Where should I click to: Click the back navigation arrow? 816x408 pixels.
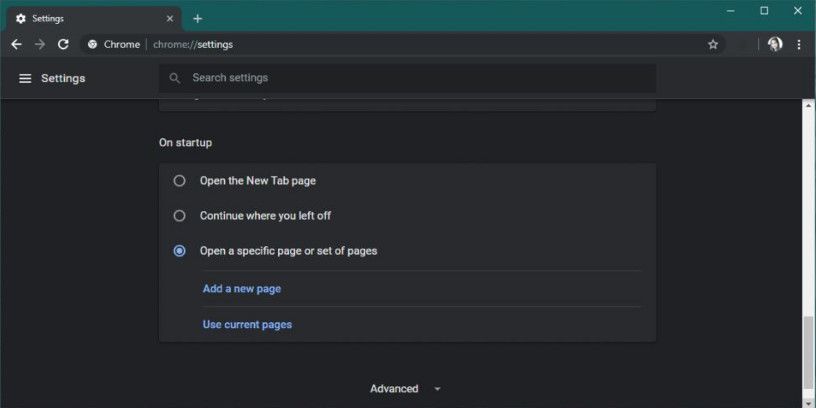[x=16, y=44]
